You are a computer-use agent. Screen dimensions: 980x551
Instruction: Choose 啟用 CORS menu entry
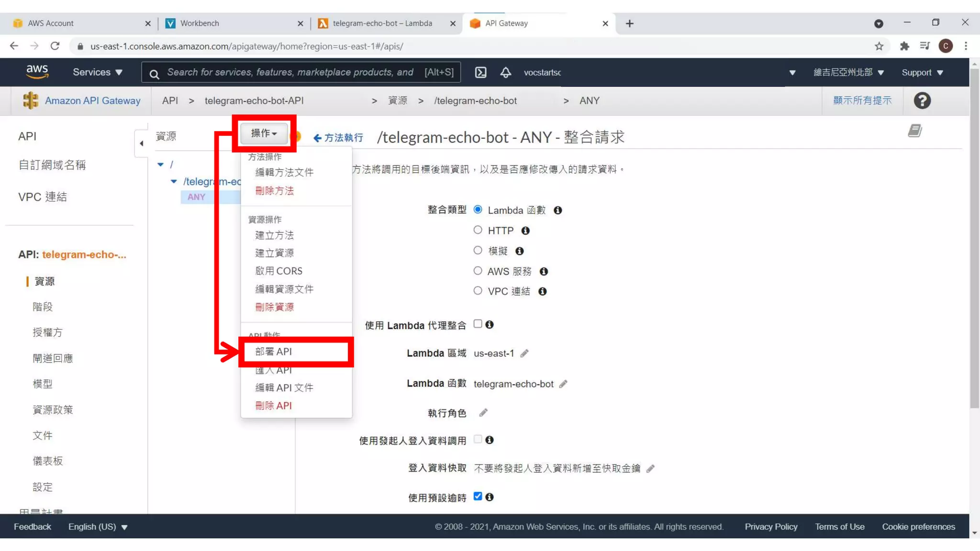(278, 271)
